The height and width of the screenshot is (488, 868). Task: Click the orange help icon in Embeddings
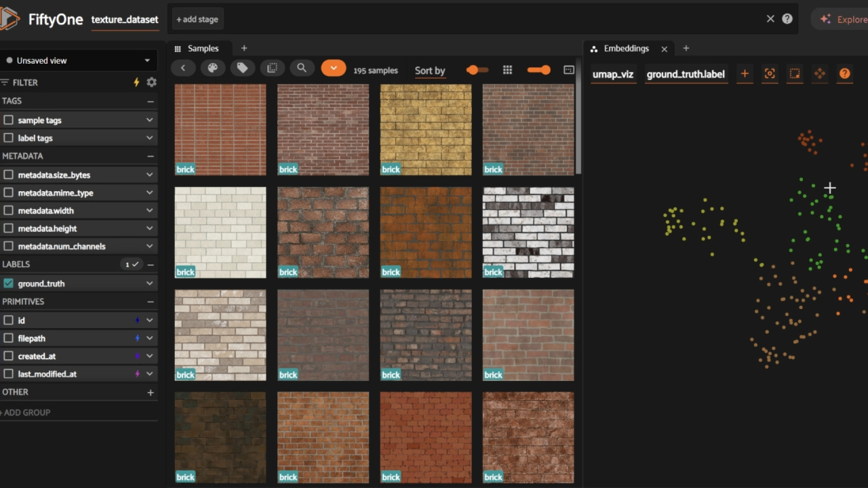tap(844, 74)
